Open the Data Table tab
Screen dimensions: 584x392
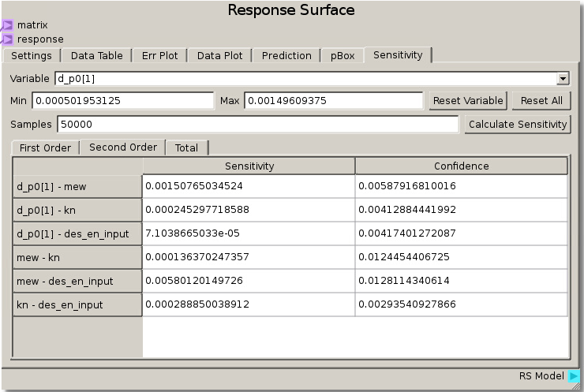pyautogui.click(x=97, y=56)
